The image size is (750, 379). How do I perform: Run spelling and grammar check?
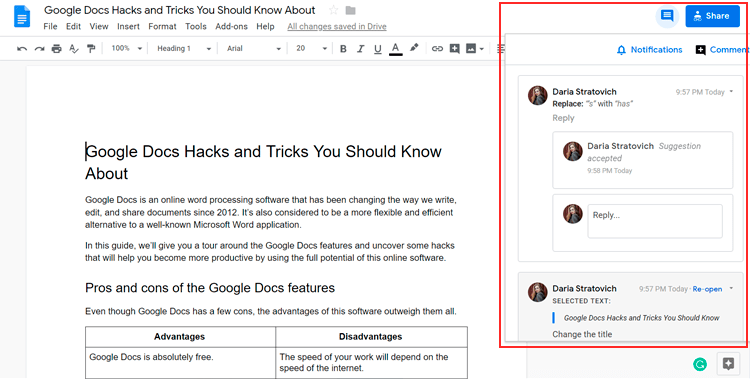tap(74, 48)
